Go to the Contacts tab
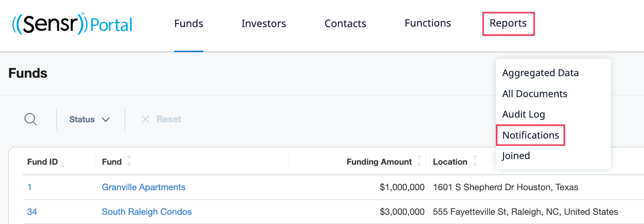Viewport: 644px width, 224px height. (345, 24)
